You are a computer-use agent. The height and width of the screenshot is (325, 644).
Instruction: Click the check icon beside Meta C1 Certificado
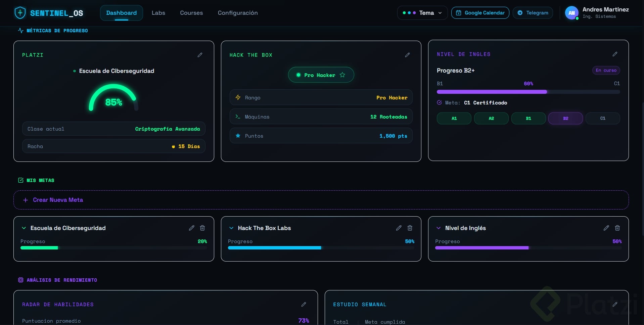439,102
